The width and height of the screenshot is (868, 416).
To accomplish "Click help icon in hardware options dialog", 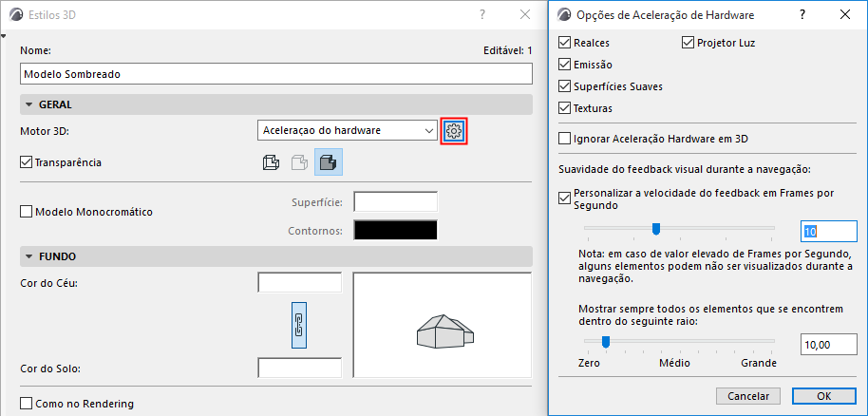I will (x=803, y=14).
